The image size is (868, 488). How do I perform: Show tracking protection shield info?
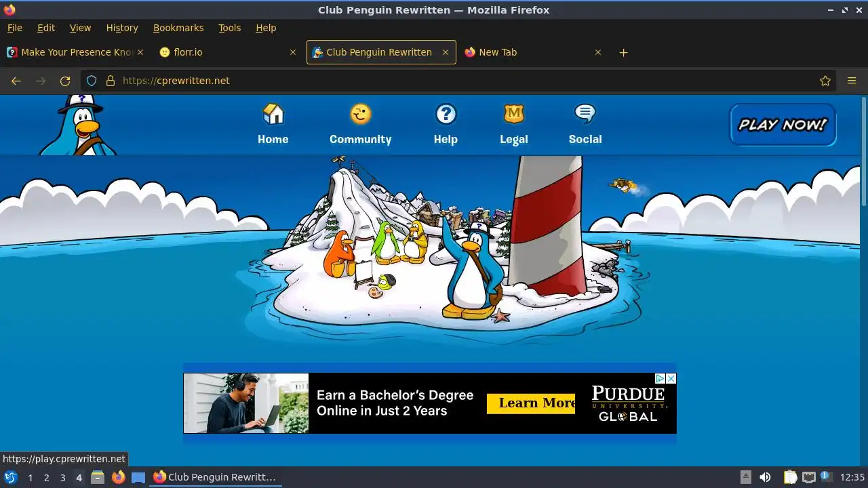pos(92,81)
